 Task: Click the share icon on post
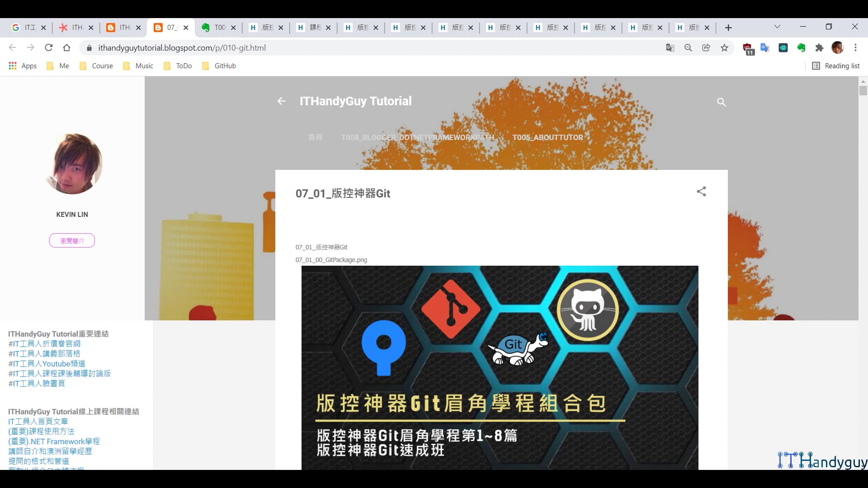coord(701,192)
